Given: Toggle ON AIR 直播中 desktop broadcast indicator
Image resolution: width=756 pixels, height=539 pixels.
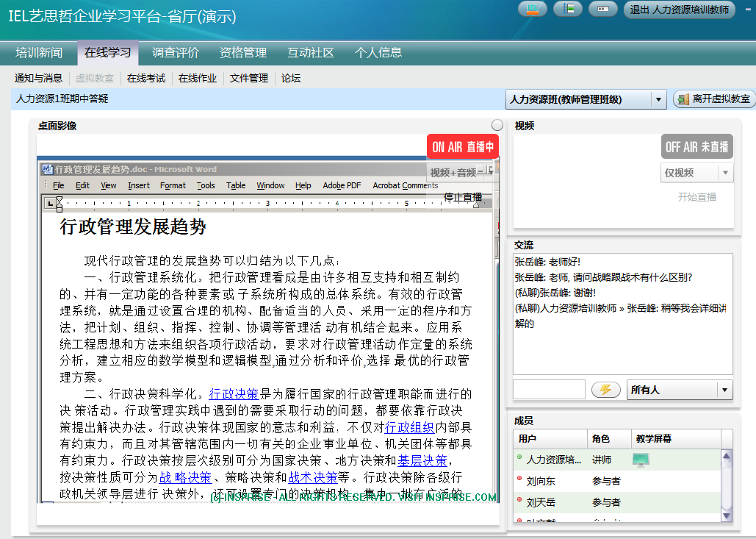Looking at the screenshot, I should tap(462, 146).
